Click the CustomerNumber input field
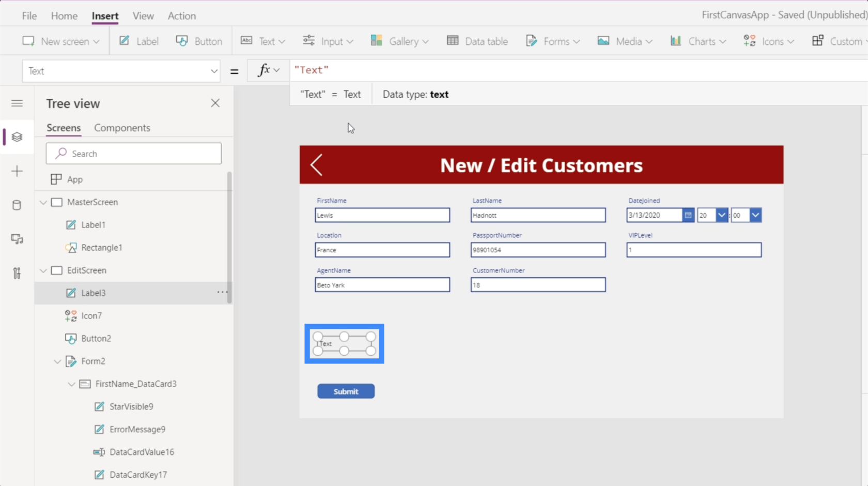 coord(538,285)
